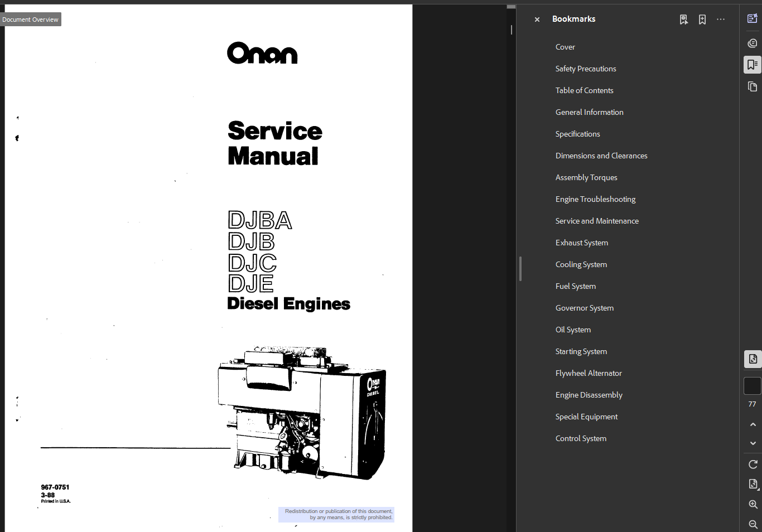Select the Governor System bookmark
This screenshot has width=762, height=532.
584,308
